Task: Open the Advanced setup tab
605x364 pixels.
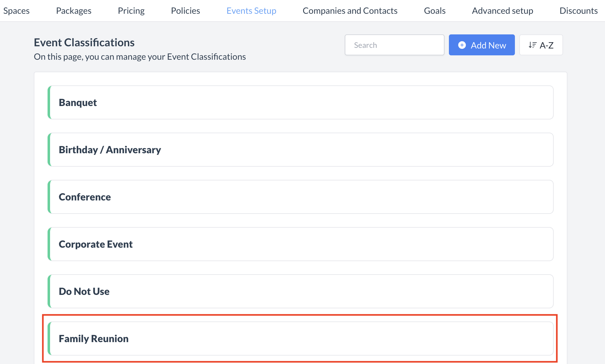Action: point(502,10)
